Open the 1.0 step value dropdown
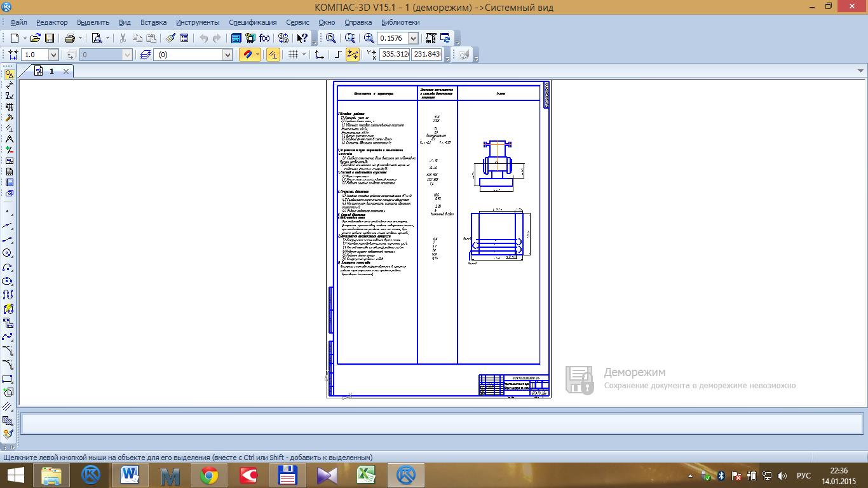 [x=53, y=55]
